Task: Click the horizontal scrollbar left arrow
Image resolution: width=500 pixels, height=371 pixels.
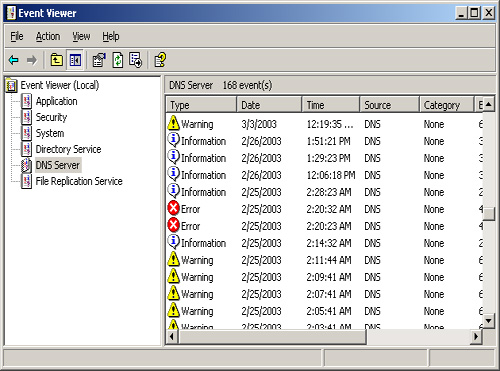Action: coord(172,337)
